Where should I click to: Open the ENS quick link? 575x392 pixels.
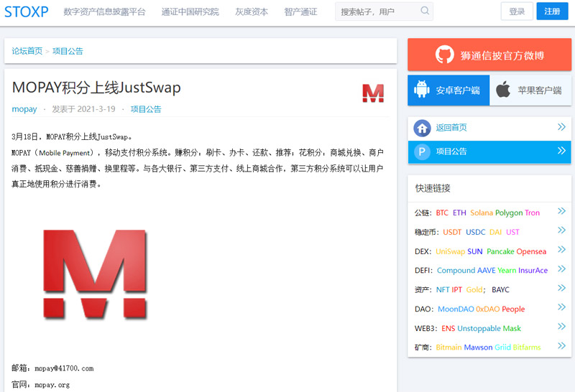(448, 329)
